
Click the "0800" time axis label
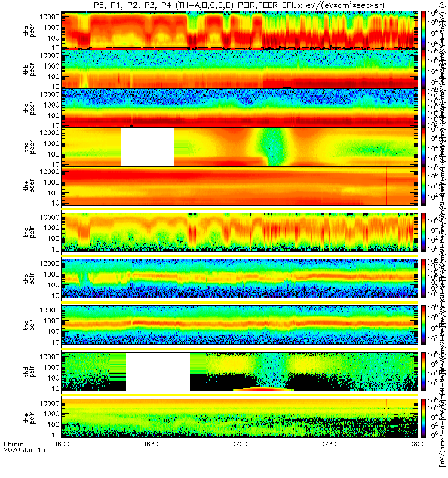[x=417, y=444]
